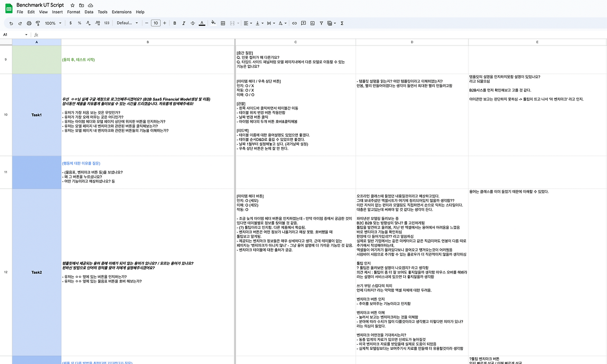
Task: Open the text wrapping dropdown
Action: (x=271, y=23)
